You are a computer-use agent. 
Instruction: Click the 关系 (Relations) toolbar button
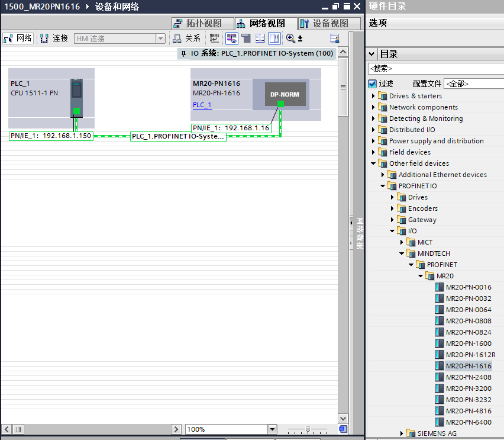point(186,38)
